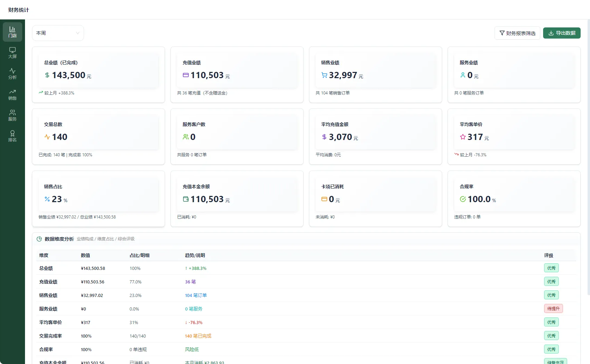Screen dimensions: 590x364
Task: Click the 评级 column header
Action: 549,255
